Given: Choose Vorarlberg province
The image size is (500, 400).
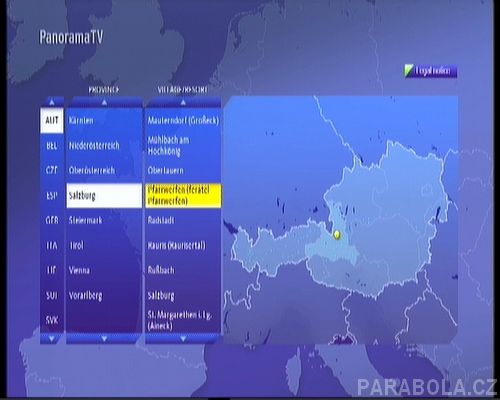Looking at the screenshot, I should pos(104,295).
